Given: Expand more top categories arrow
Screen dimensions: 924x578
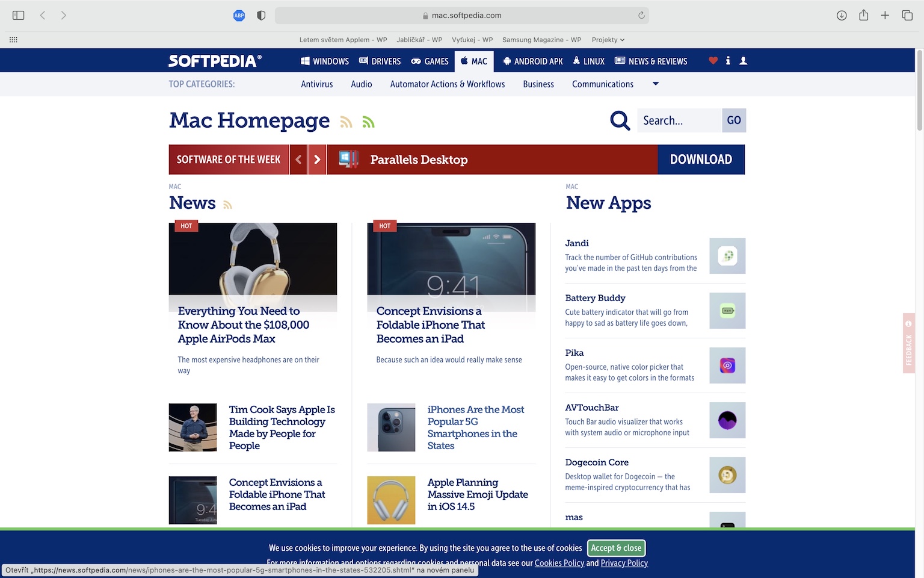Looking at the screenshot, I should click(x=656, y=84).
